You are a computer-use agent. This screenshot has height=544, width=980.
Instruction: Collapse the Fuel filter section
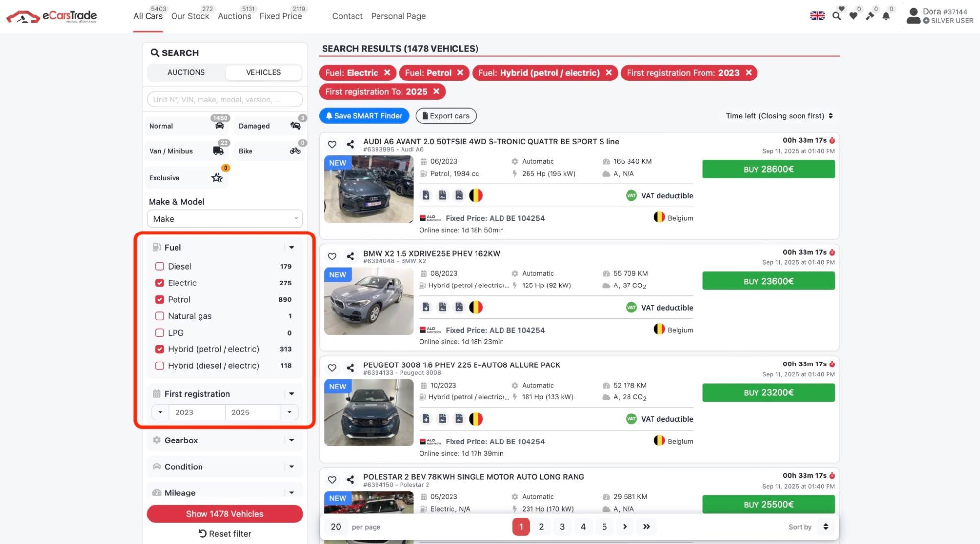click(292, 247)
